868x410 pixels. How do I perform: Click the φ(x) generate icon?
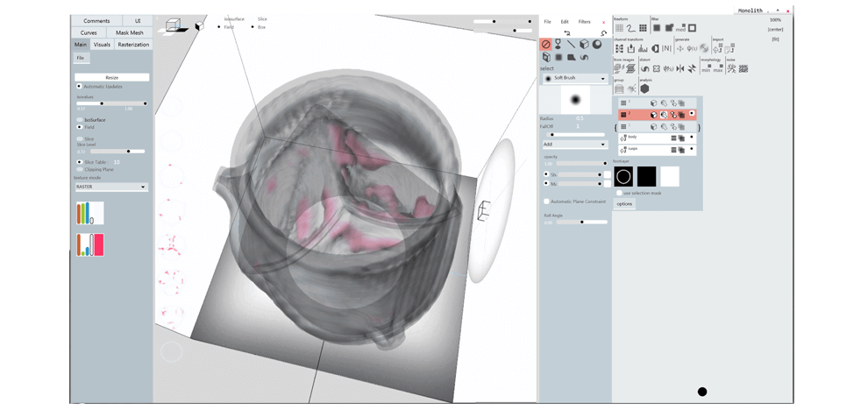click(692, 49)
